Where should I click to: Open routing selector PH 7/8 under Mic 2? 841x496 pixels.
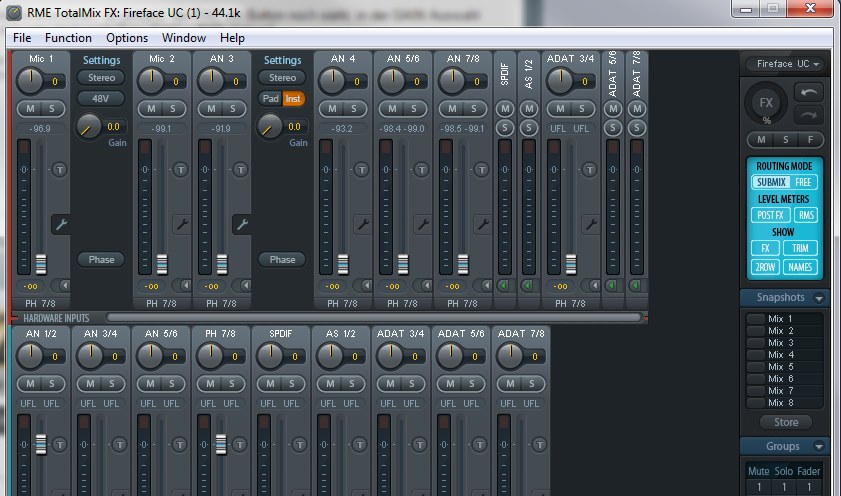pyautogui.click(x=161, y=303)
